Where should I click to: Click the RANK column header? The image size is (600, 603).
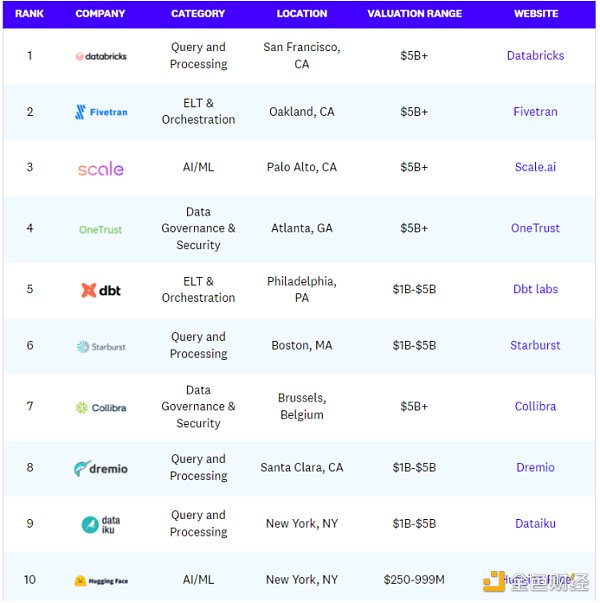pos(29,14)
